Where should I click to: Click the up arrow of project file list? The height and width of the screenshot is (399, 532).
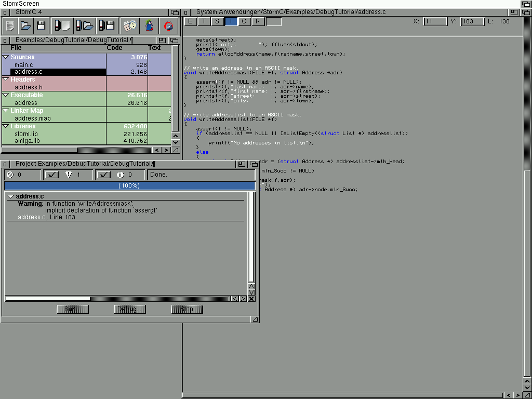coord(176,136)
